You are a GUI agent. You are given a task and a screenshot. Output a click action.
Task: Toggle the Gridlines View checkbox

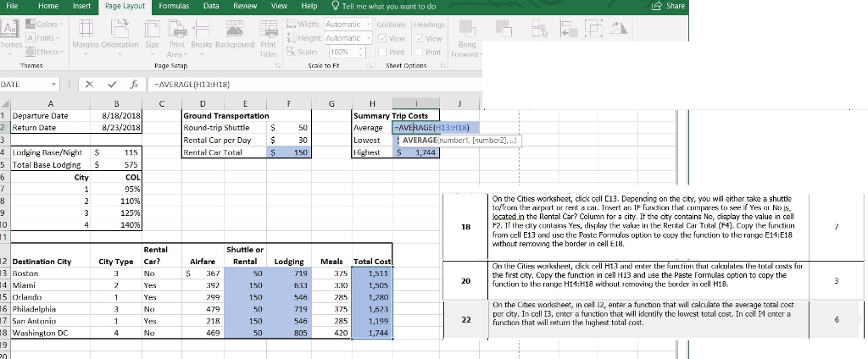pos(382,39)
